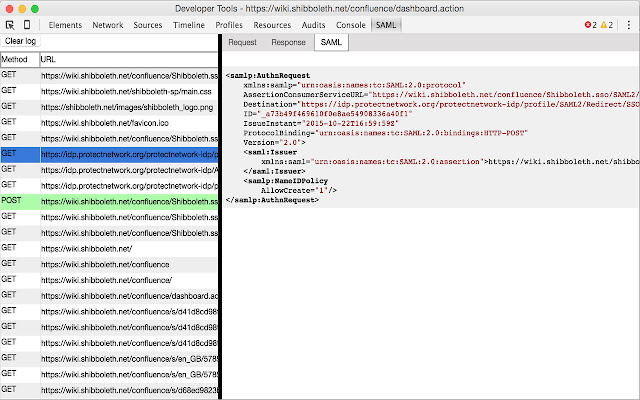
Task: Select the highlighted idp.protectnetwork.org GET request
Action: tap(128, 154)
